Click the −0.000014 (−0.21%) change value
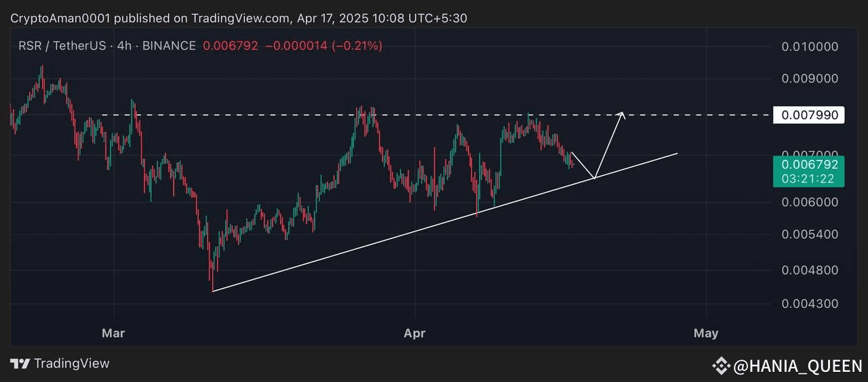The image size is (868, 382). pyautogui.click(x=323, y=46)
